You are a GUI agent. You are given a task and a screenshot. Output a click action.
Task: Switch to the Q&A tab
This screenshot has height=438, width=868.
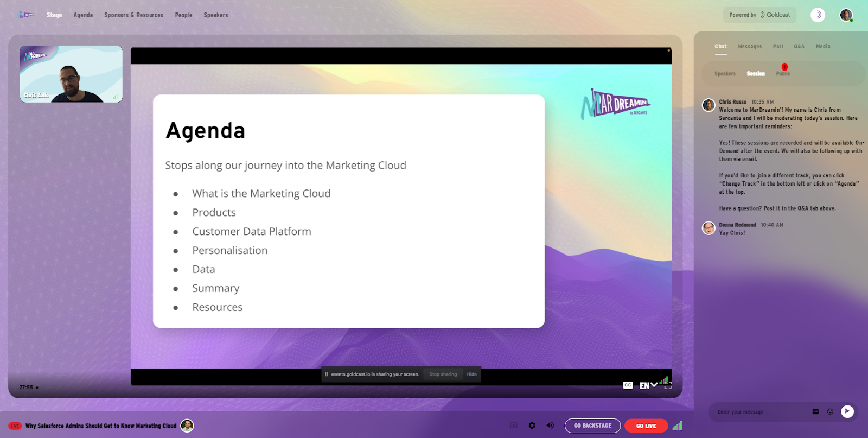(799, 47)
